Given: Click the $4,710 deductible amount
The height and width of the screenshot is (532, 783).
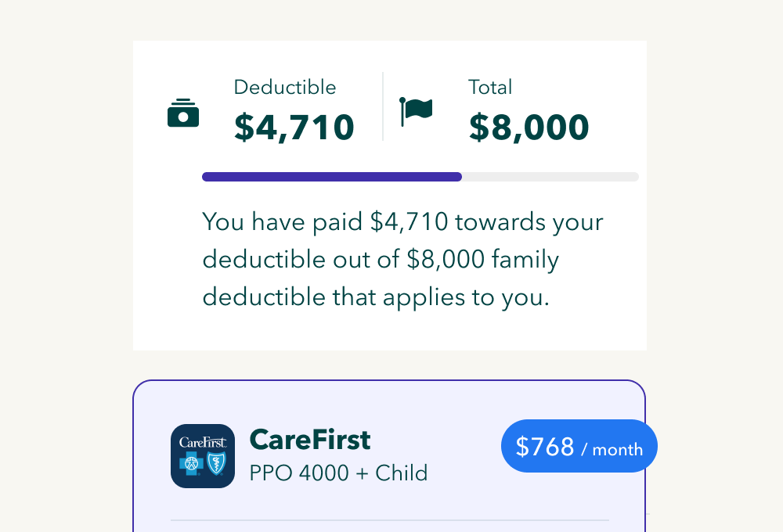Looking at the screenshot, I should [x=294, y=128].
